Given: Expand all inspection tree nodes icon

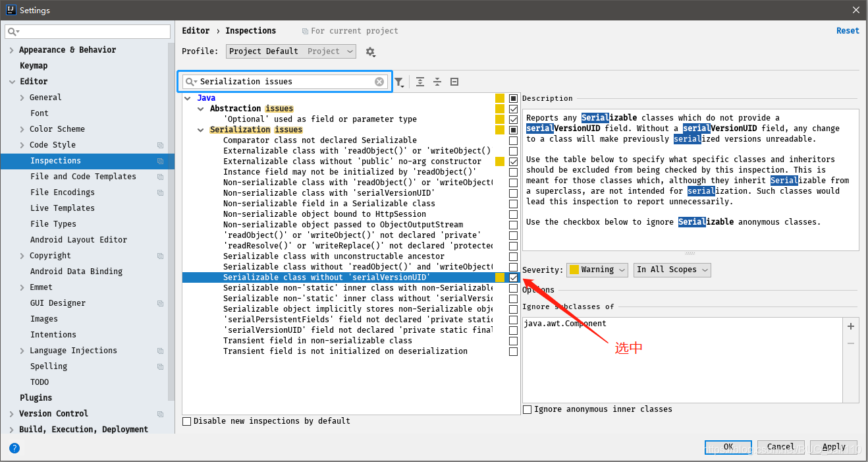Looking at the screenshot, I should click(420, 81).
